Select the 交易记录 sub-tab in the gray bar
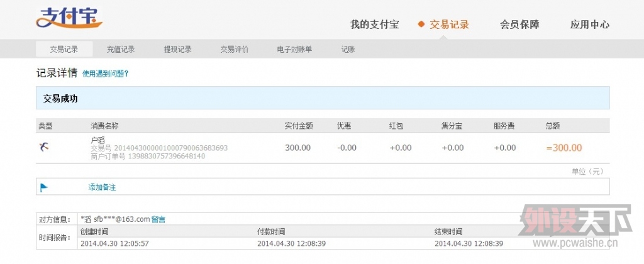The height and width of the screenshot is (264, 644). click(x=64, y=49)
